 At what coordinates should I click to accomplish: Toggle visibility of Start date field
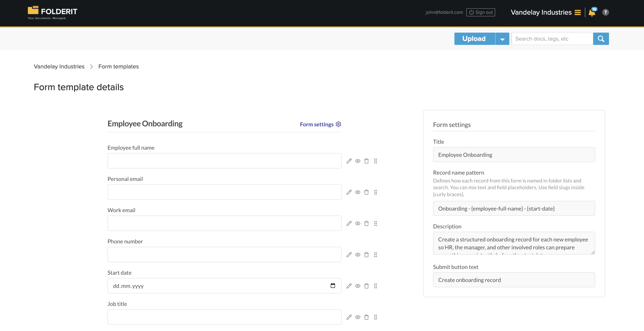[x=358, y=286]
